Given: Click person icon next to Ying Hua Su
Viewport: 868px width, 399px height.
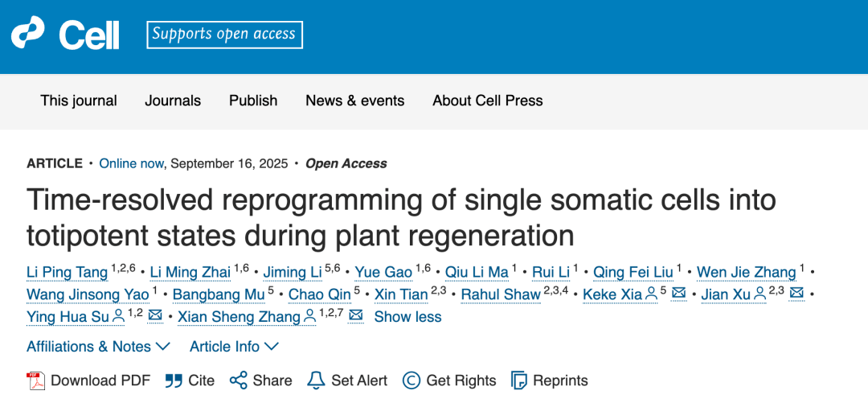Looking at the screenshot, I should 119,316.
